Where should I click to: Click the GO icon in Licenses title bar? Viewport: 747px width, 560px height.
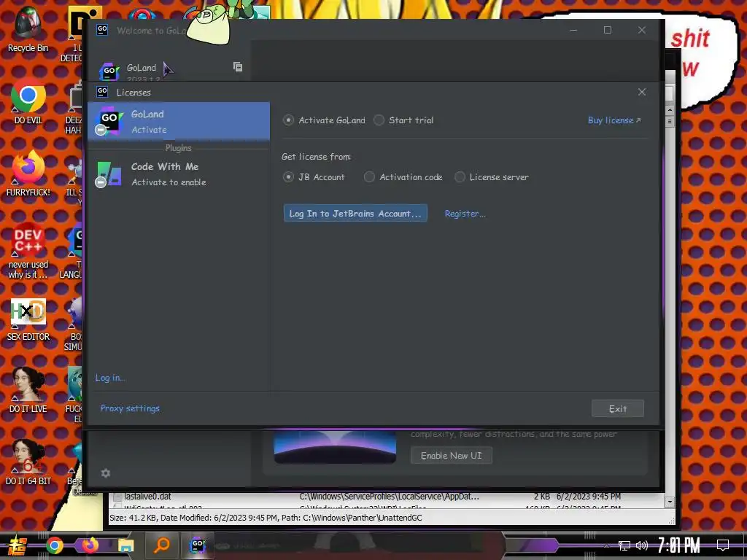(102, 91)
